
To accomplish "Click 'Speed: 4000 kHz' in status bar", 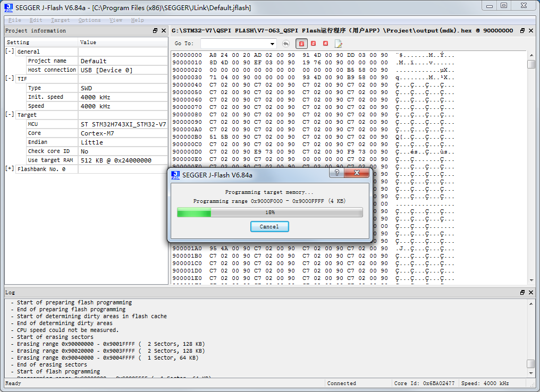I will click(485, 384).
